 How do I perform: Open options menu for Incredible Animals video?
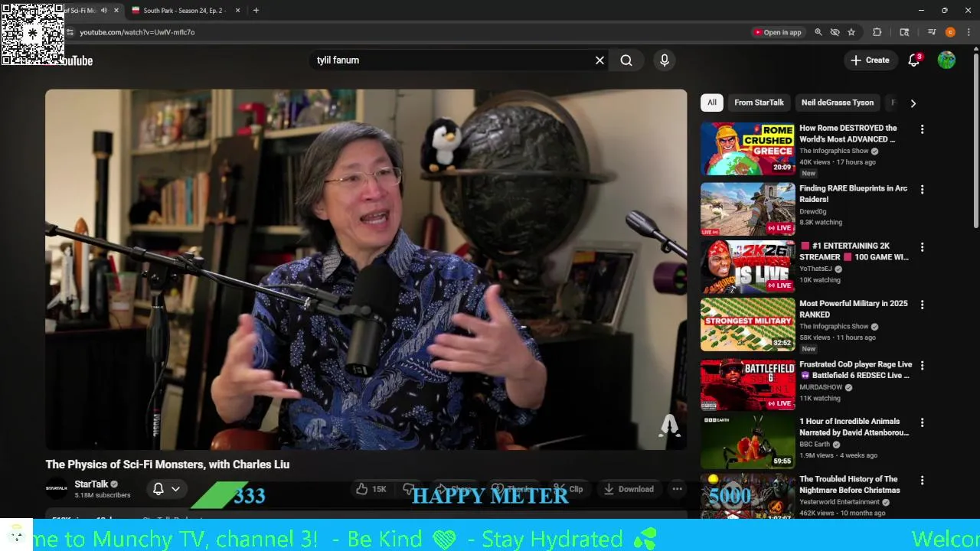point(922,422)
